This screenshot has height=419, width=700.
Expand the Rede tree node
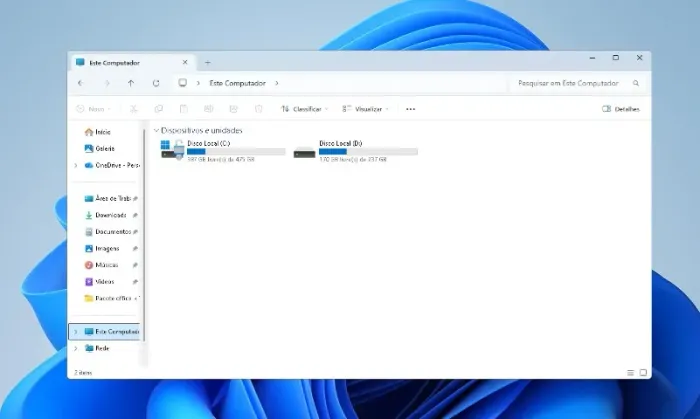75,348
